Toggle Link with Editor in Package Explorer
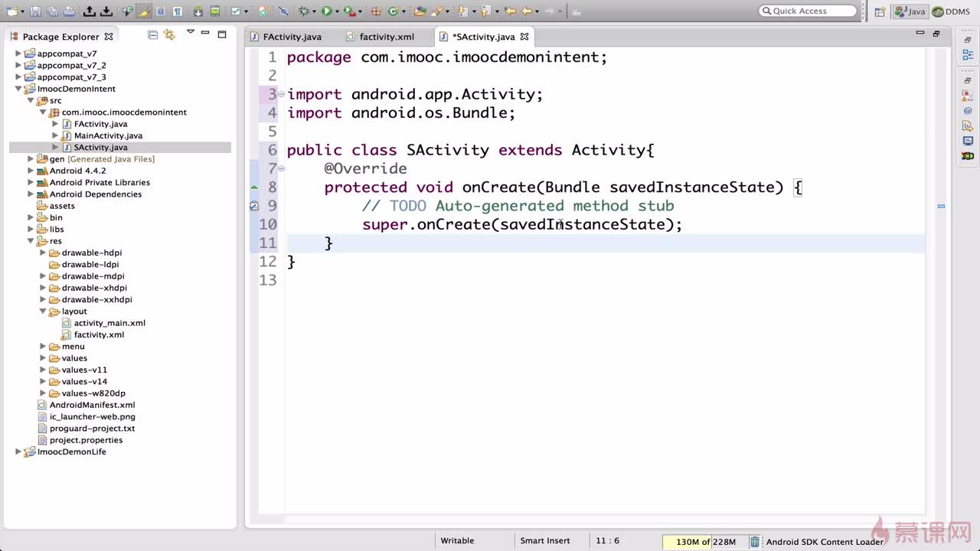This screenshot has width=980, height=551. [x=169, y=35]
